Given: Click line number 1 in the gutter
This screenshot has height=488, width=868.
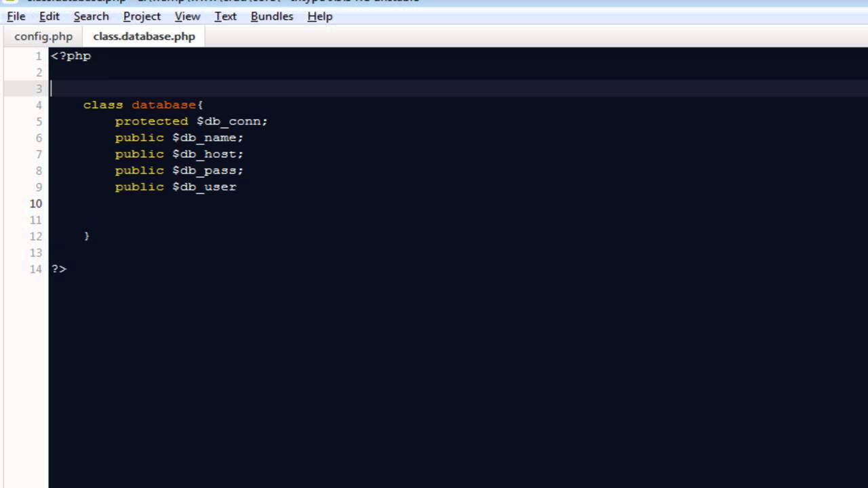Looking at the screenshot, I should tap(39, 56).
